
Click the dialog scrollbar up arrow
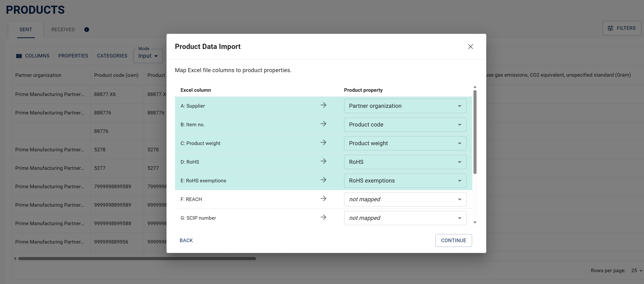point(475,87)
